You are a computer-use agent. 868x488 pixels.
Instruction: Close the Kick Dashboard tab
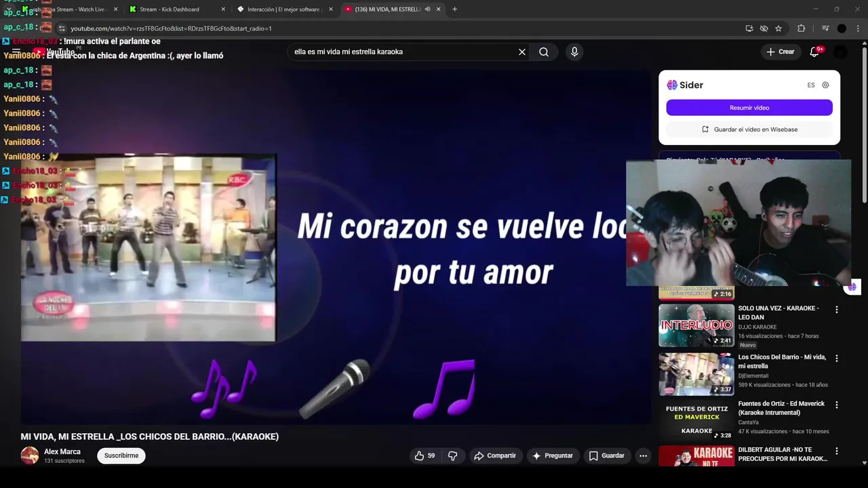[223, 9]
